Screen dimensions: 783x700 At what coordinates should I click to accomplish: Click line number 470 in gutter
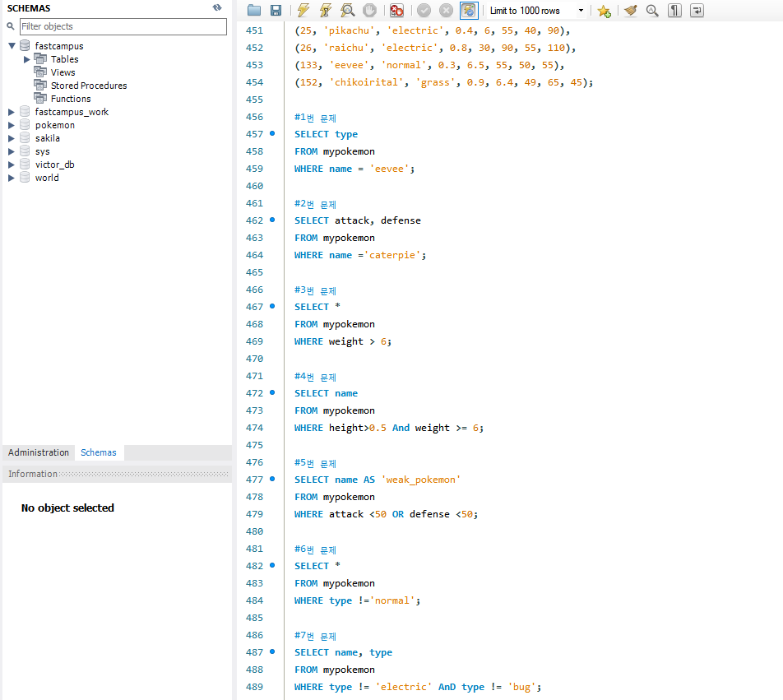254,359
